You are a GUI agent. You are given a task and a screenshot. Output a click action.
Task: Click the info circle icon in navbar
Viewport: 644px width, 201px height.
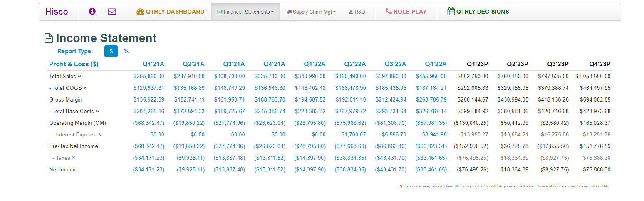pyautogui.click(x=92, y=12)
